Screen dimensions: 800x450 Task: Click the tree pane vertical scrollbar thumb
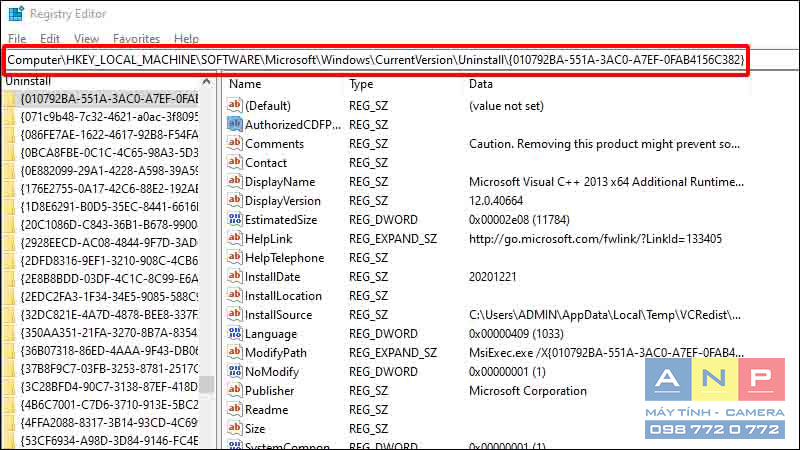pos(206,385)
